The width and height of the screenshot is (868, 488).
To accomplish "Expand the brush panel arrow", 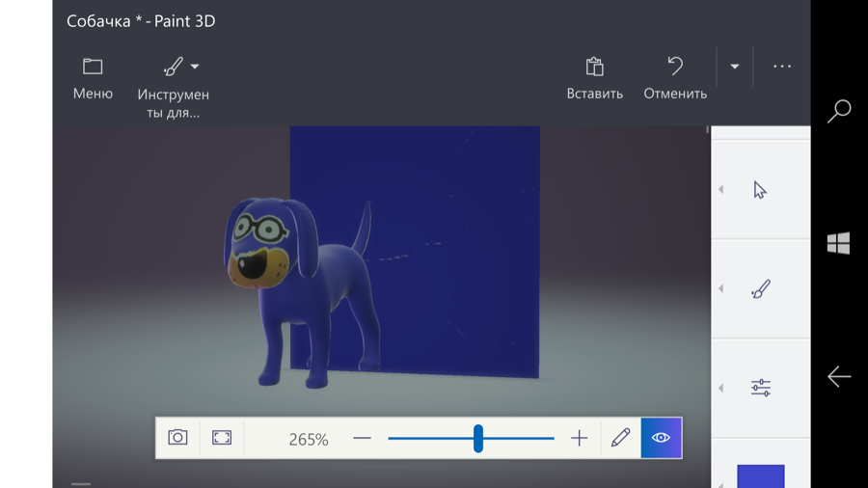I will pyautogui.click(x=720, y=288).
